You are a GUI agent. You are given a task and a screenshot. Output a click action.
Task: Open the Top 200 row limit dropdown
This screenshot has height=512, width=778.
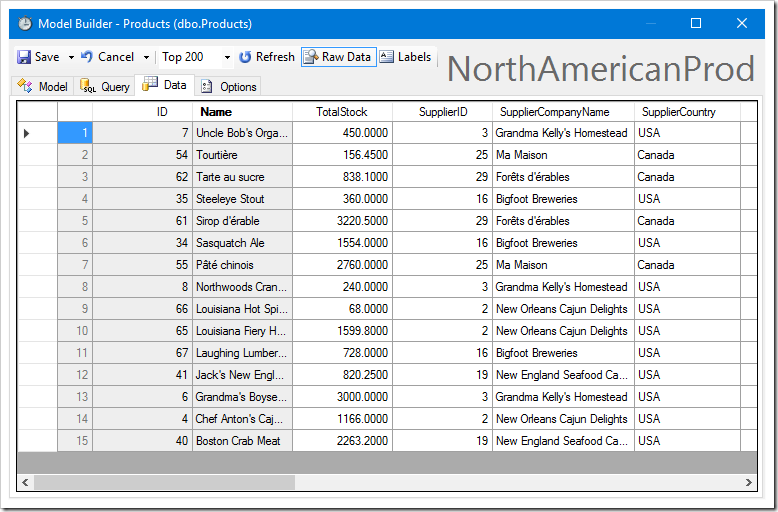(x=227, y=58)
